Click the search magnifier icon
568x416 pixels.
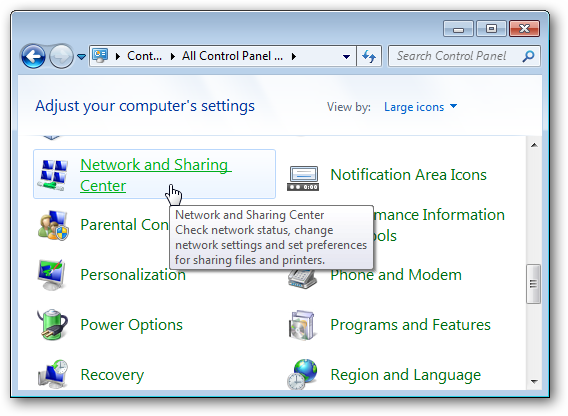coord(529,56)
